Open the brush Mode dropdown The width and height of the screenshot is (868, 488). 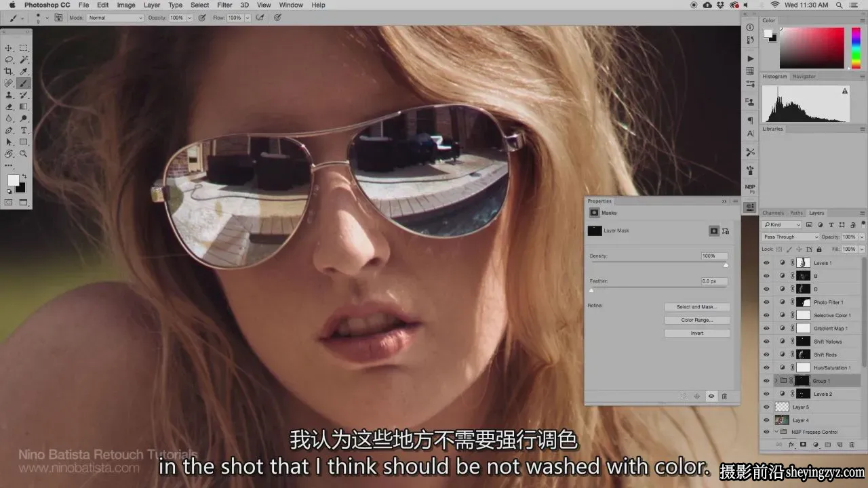tap(115, 18)
